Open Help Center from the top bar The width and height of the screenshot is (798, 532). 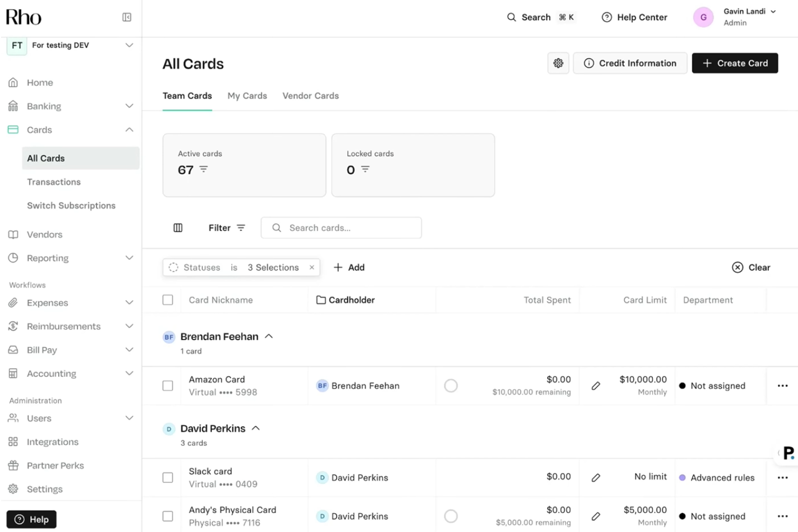tap(634, 17)
